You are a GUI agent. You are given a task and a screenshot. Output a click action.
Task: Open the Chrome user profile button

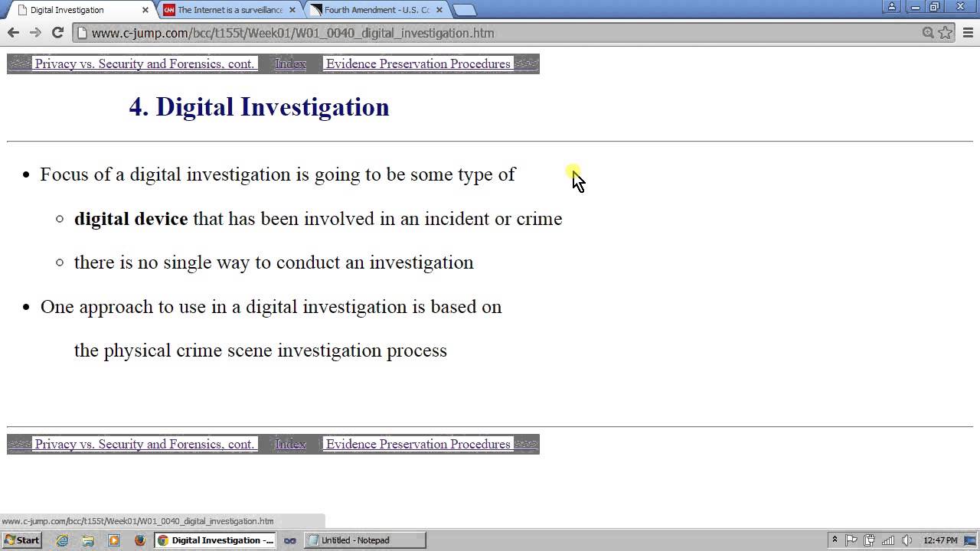coord(891,7)
